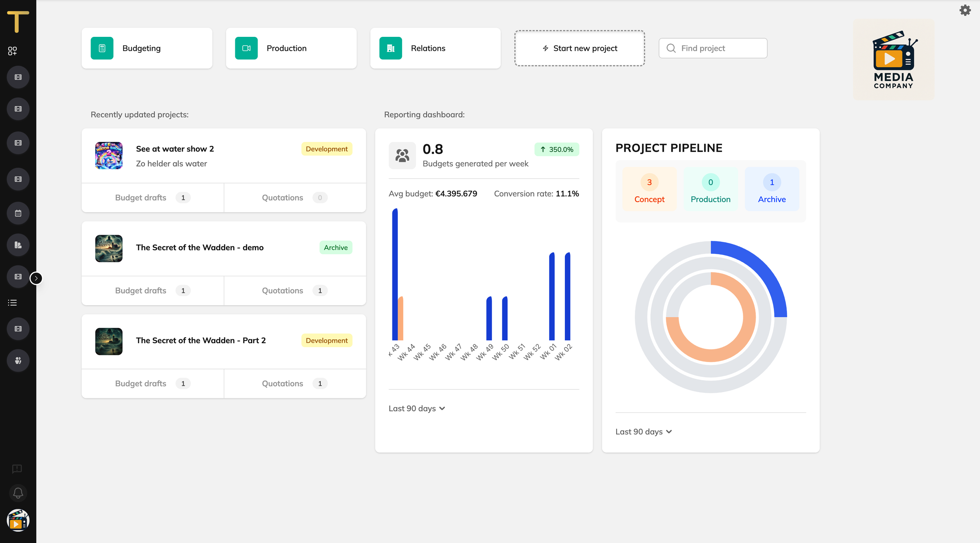This screenshot has height=543, width=980.
Task: Expand the sidebar with arrow button
Action: click(x=36, y=278)
